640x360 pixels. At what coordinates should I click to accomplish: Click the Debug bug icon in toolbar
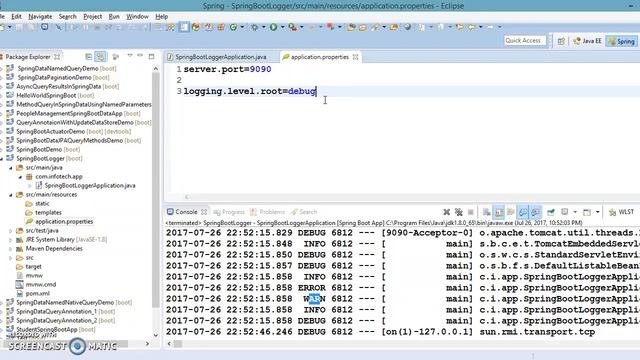pos(254,27)
